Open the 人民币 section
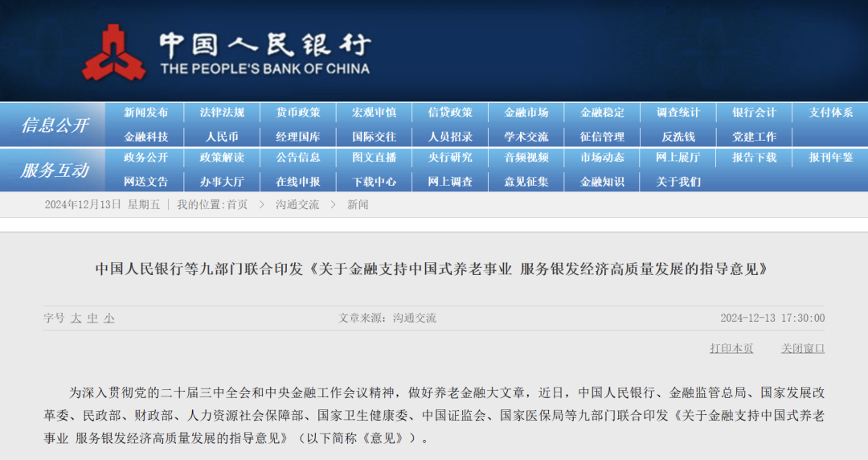 pos(222,137)
